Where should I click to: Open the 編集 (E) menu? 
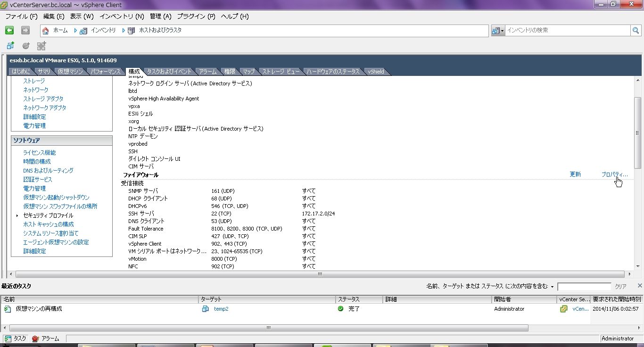[x=54, y=16]
